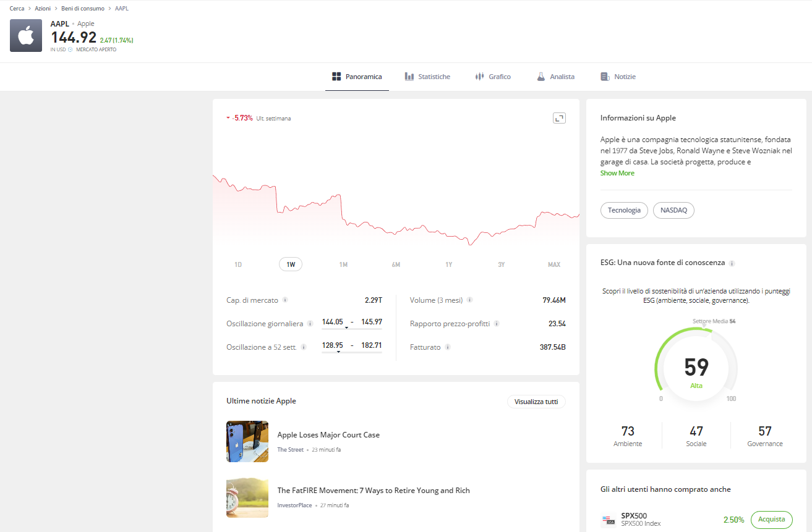812x532 pixels.
Task: Click the Azioni breadcrumb link
Action: click(x=43, y=9)
